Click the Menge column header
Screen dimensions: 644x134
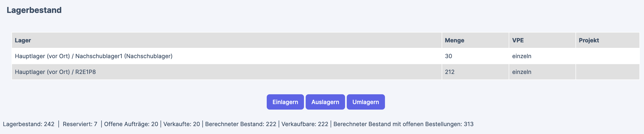tap(454, 40)
